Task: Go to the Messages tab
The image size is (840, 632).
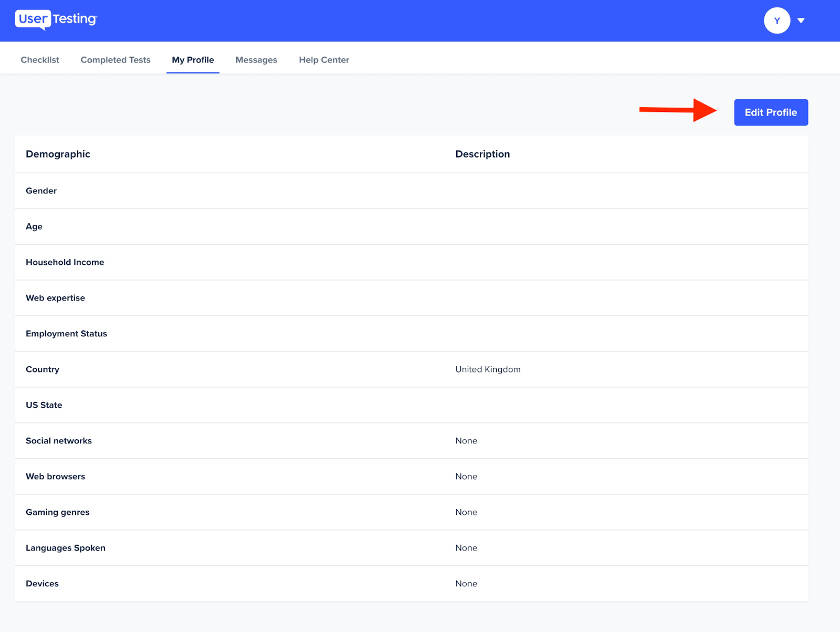Action: [256, 60]
